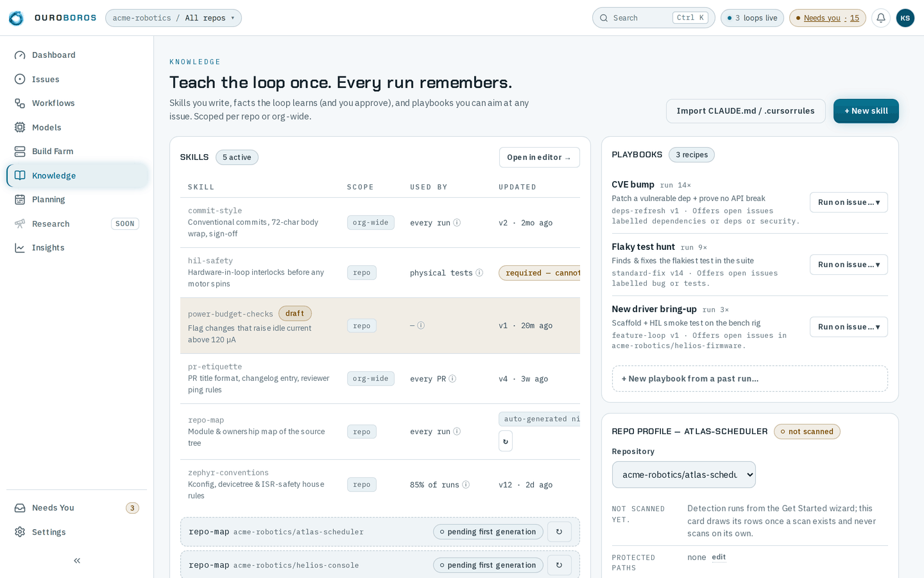Click the Insights chart icon
This screenshot has height=578, width=924.
20,248
